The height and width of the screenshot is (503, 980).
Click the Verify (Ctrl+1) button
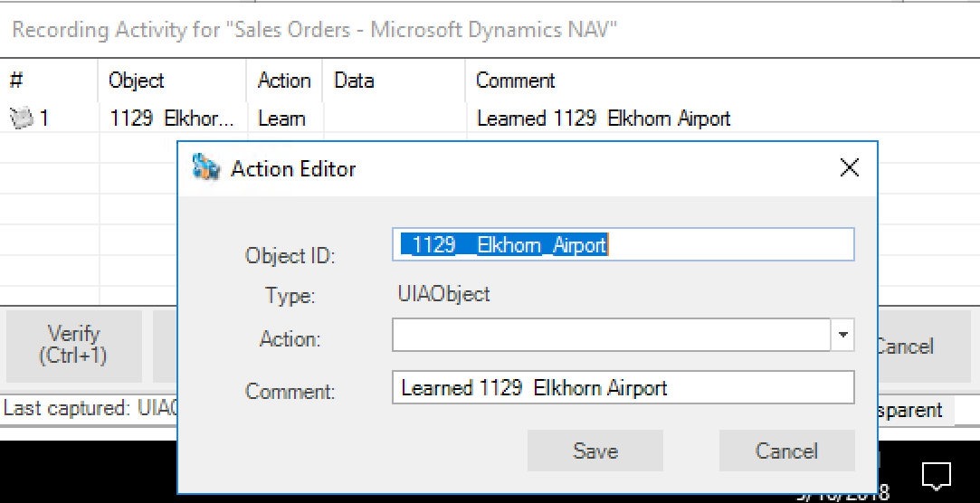(x=73, y=345)
